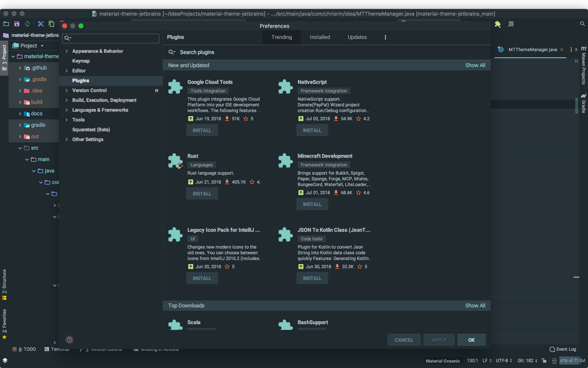This screenshot has height=368, width=588.
Task: Expand the Editor settings category
Action: point(67,71)
